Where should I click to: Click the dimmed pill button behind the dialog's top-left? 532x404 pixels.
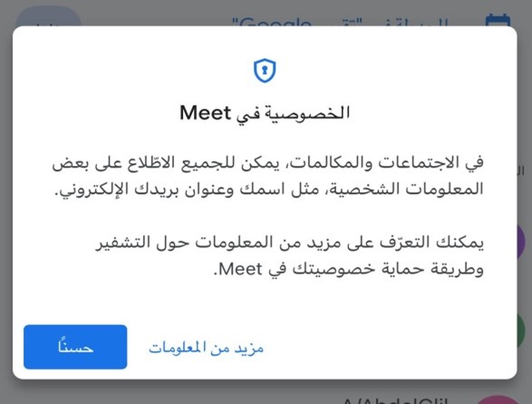click(x=48, y=16)
